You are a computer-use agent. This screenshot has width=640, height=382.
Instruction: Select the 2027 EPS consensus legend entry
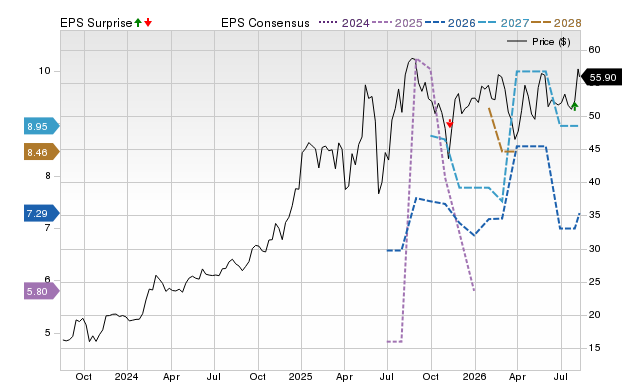(x=503, y=23)
